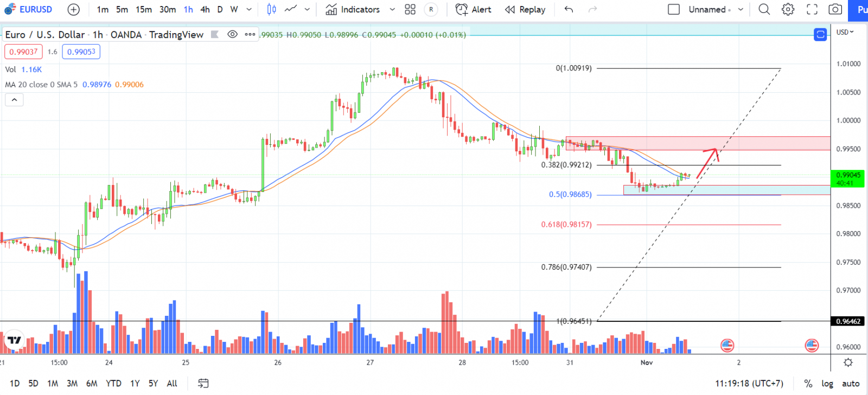This screenshot has height=395, width=868.
Task: Open the first US economic event flag
Action: [727, 345]
